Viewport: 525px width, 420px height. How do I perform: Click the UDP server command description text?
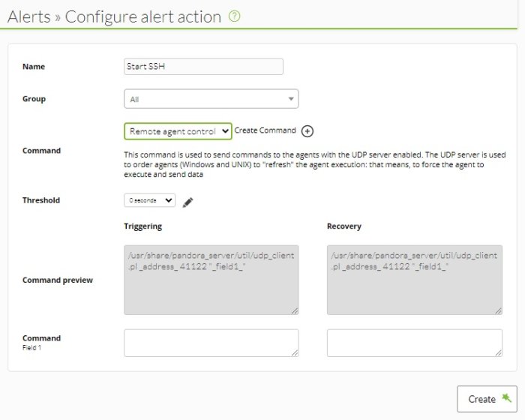click(x=315, y=164)
